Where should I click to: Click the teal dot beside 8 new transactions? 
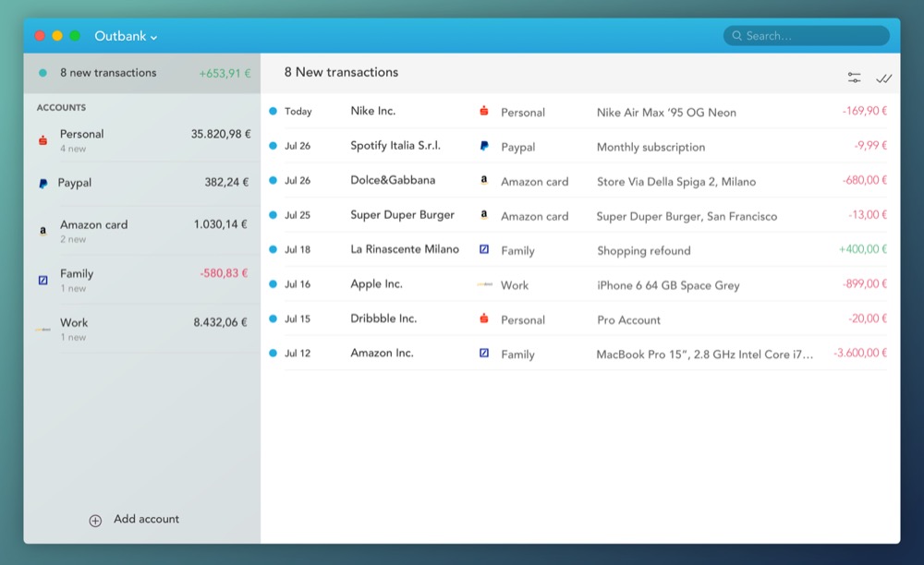43,73
